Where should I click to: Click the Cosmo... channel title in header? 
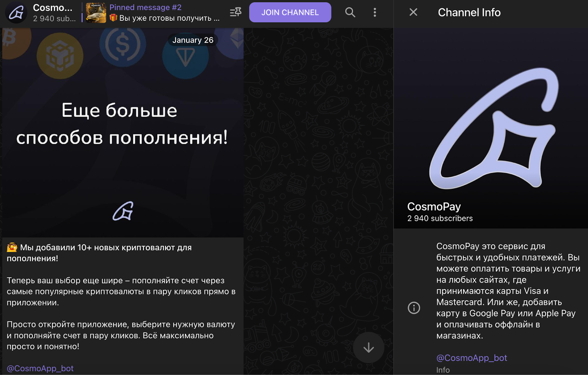[x=53, y=8]
